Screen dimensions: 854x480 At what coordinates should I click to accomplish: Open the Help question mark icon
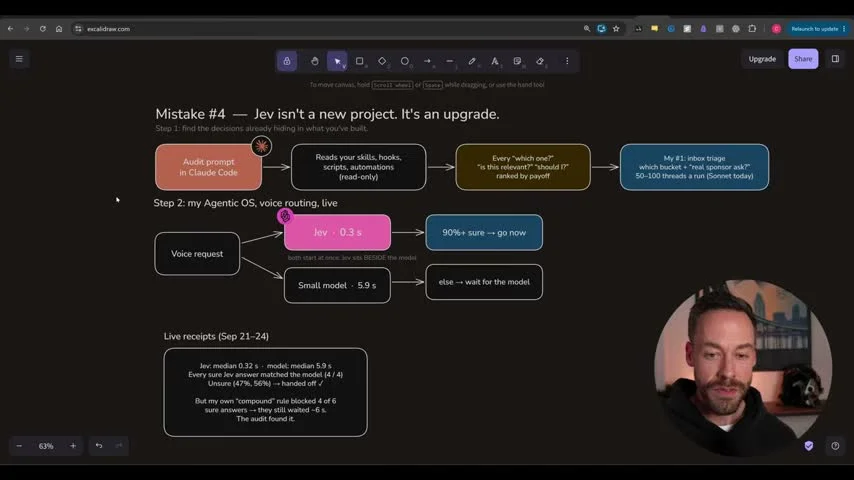tap(835, 446)
